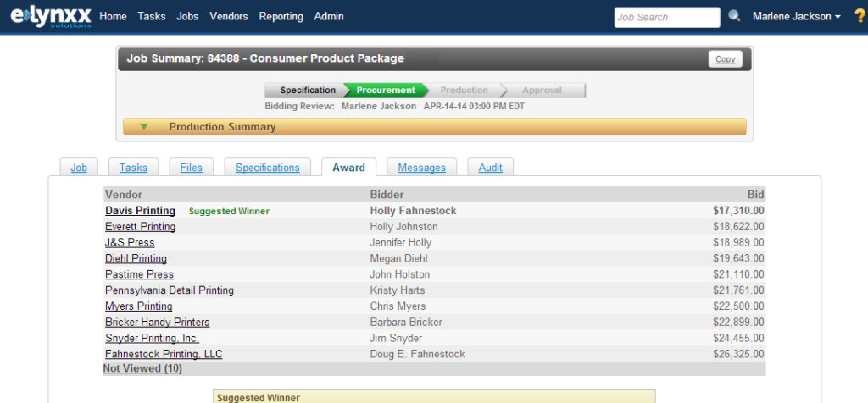Switch to the Tasks tab below summary
The image size is (868, 403).
[133, 168]
